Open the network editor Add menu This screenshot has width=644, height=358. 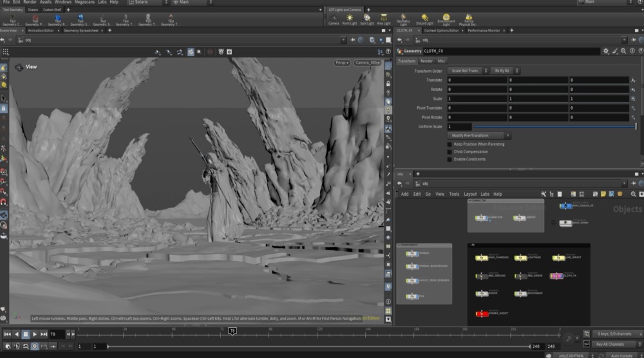pyautogui.click(x=404, y=194)
